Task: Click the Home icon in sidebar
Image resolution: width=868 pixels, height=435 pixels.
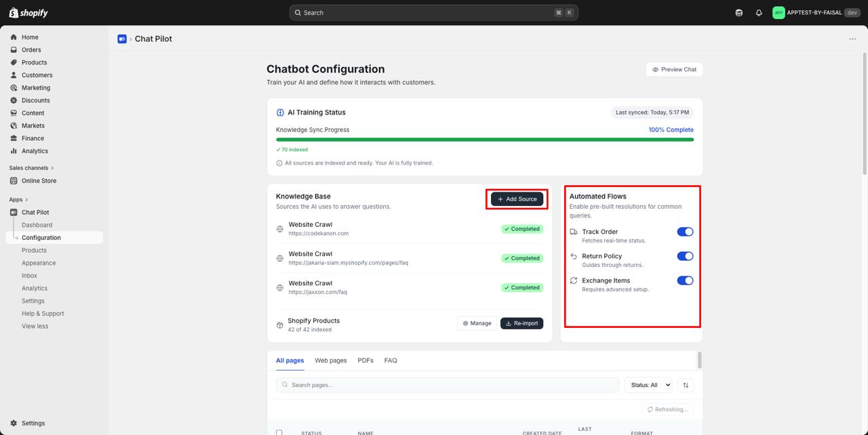Action: 14,37
